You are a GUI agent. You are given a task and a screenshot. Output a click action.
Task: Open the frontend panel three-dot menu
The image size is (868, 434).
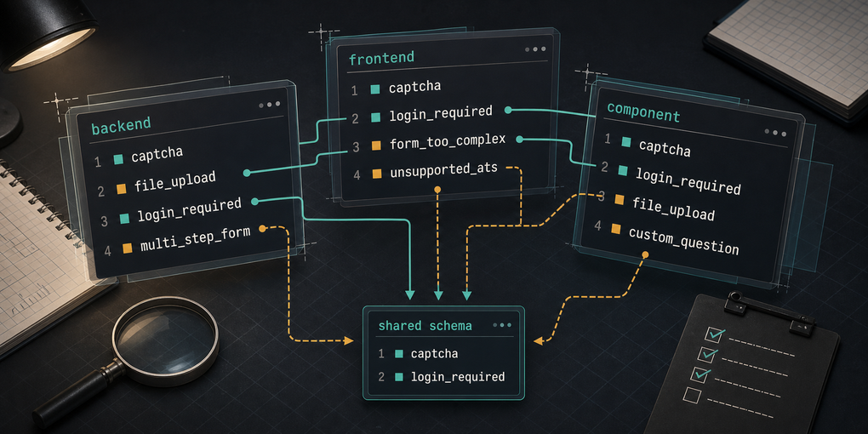click(x=535, y=49)
